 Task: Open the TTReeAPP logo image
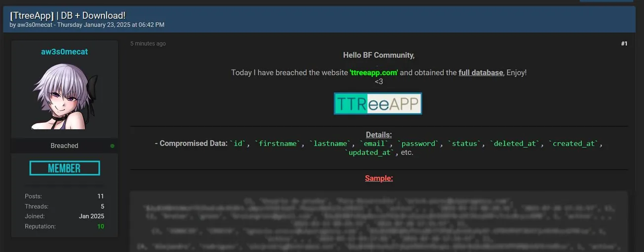click(x=378, y=104)
